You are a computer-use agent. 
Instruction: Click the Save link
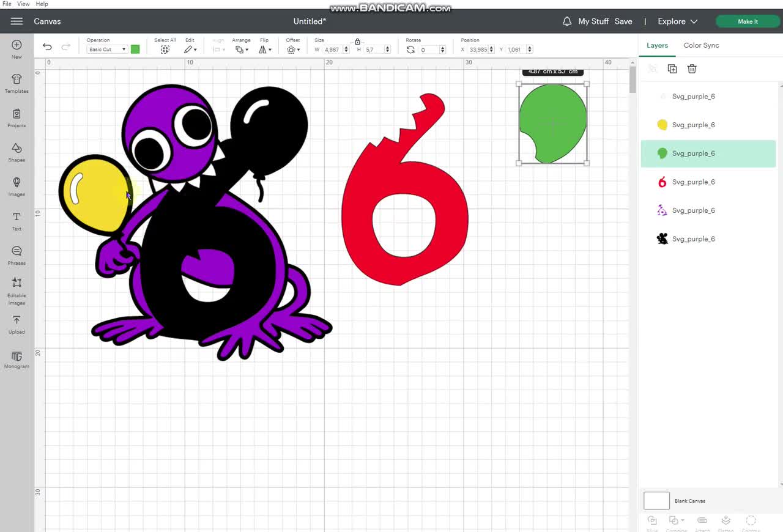coord(623,21)
